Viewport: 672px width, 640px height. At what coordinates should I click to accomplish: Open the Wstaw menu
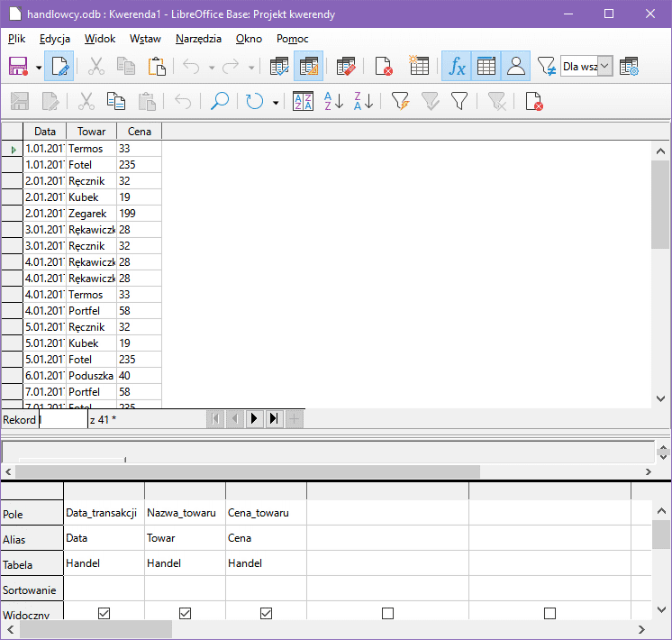coord(145,39)
